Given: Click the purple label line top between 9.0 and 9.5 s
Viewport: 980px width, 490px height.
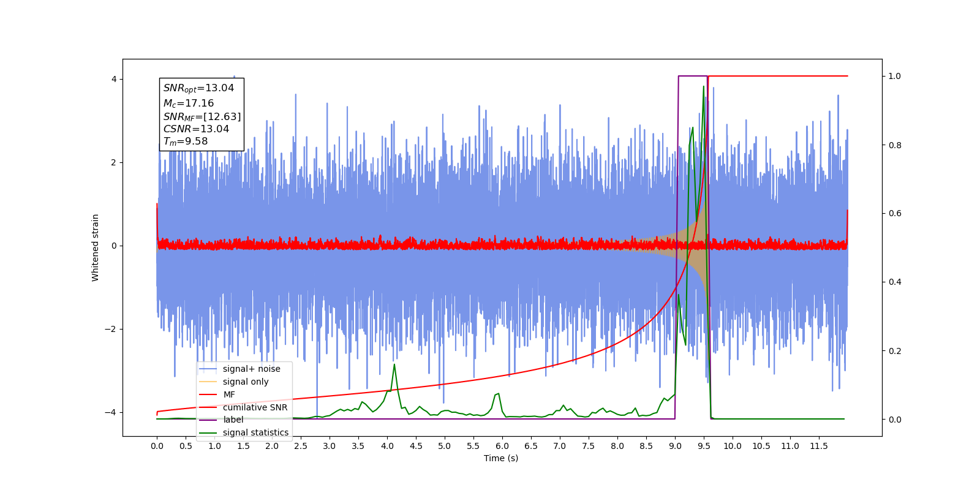Looking at the screenshot, I should (693, 76).
